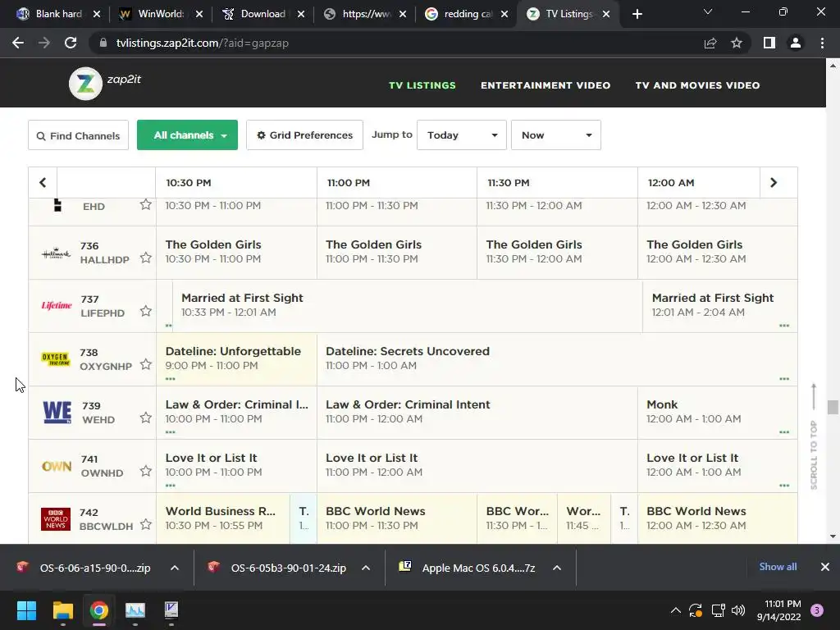
Task: Favorite channel 739 WEHD star
Action: [x=146, y=418]
